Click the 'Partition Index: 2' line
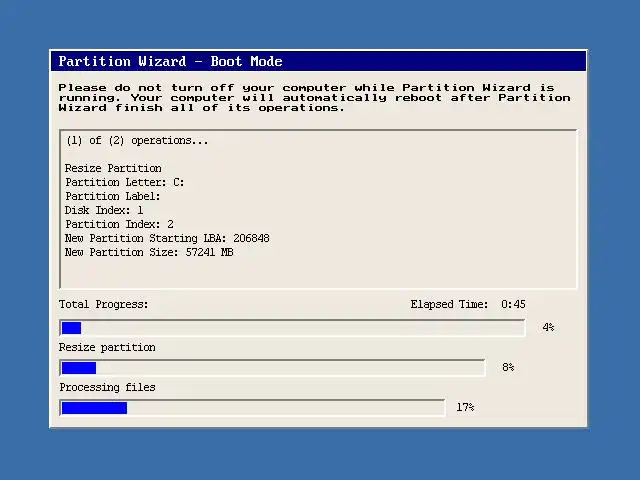The image size is (640, 480). pyautogui.click(x=119, y=224)
